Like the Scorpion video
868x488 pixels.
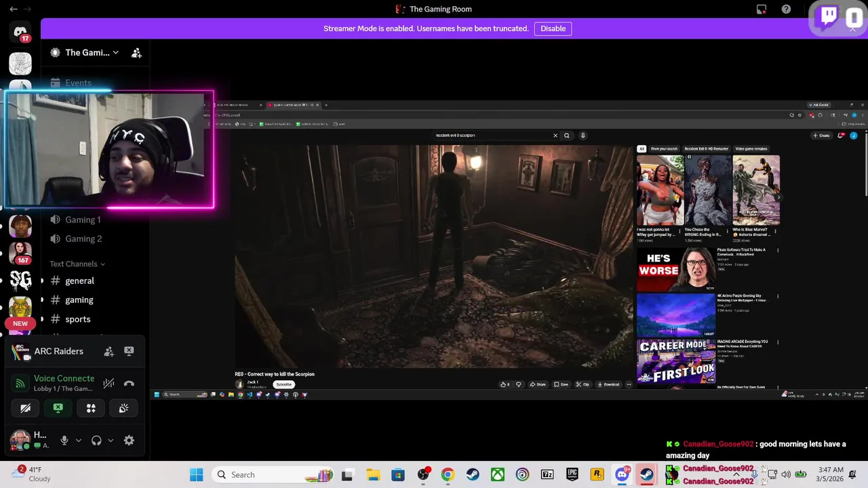(505, 384)
